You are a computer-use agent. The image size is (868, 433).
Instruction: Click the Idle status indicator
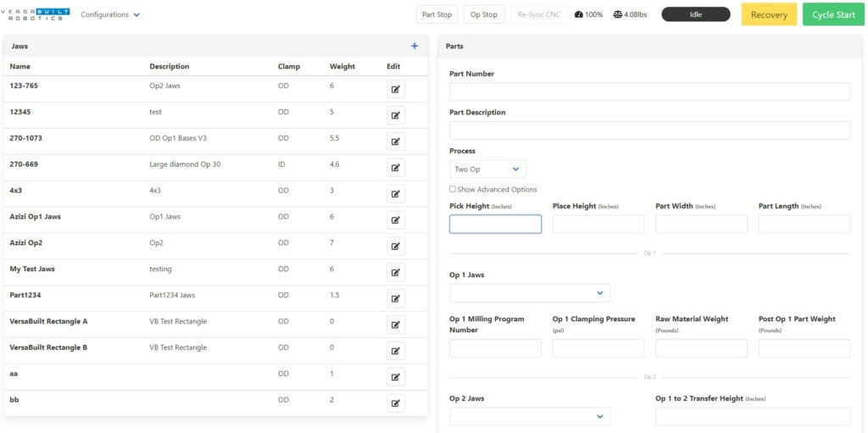point(696,15)
